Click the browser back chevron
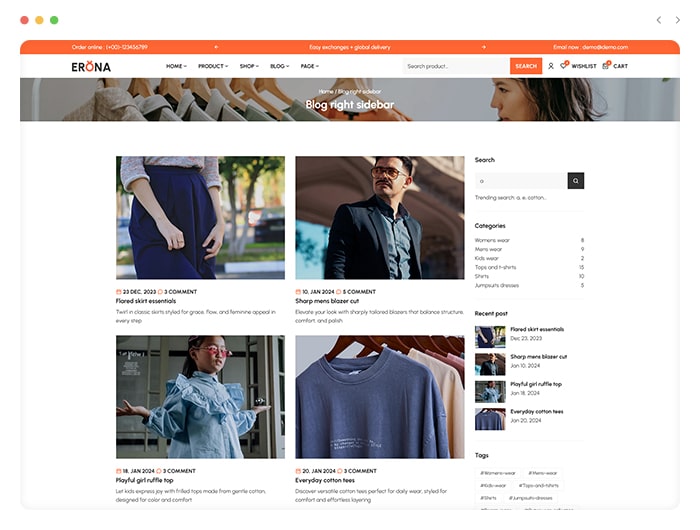 click(x=658, y=20)
